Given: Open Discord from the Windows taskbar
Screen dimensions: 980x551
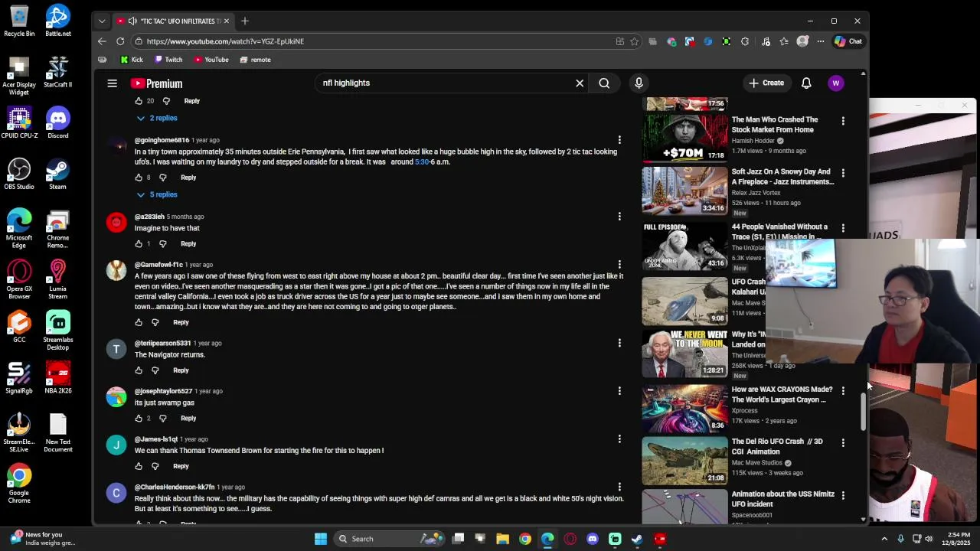Looking at the screenshot, I should [592, 539].
